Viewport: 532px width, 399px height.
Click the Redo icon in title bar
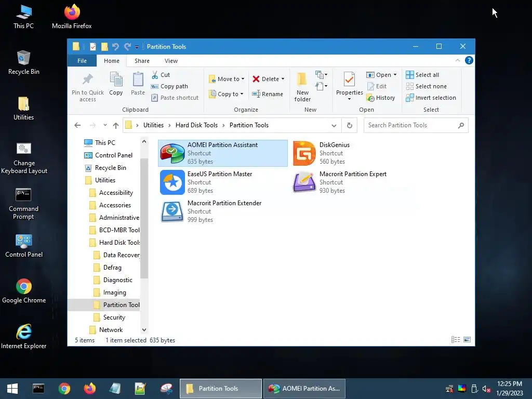point(127,46)
